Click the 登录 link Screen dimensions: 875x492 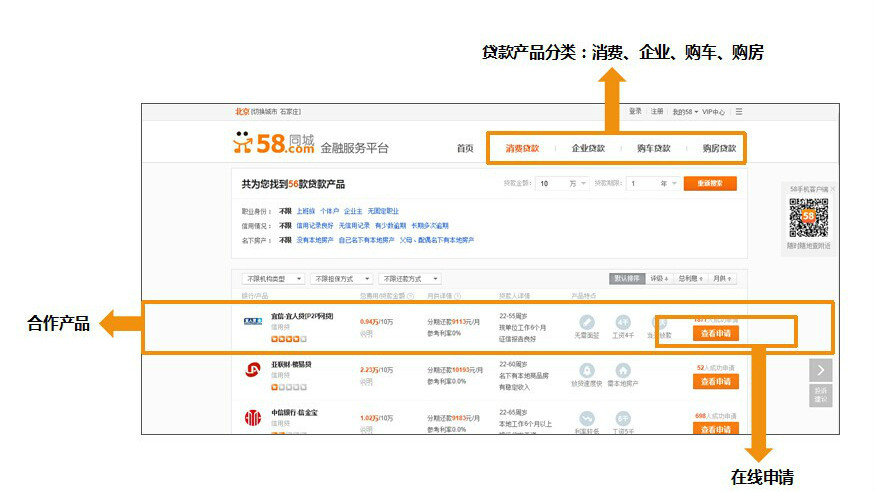(636, 112)
